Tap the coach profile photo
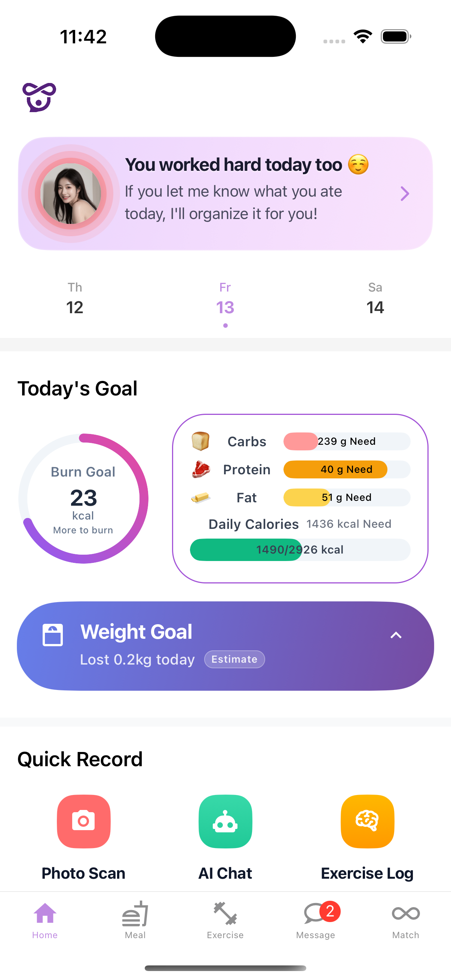451x980 pixels. point(71,193)
